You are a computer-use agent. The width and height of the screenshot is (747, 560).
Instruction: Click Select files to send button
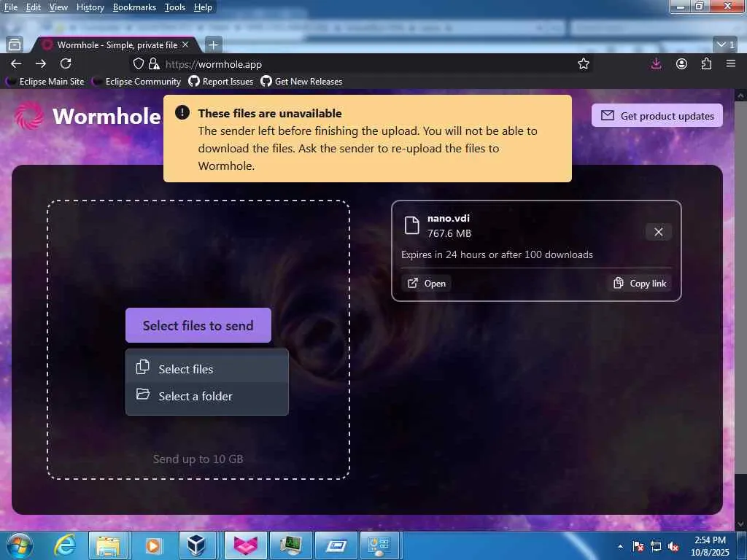pyautogui.click(x=198, y=325)
